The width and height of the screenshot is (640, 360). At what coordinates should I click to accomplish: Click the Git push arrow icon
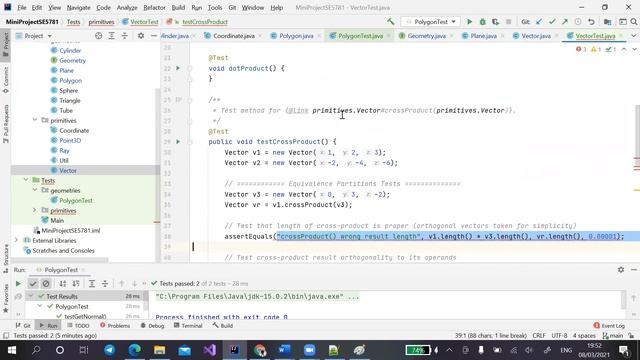coord(565,22)
